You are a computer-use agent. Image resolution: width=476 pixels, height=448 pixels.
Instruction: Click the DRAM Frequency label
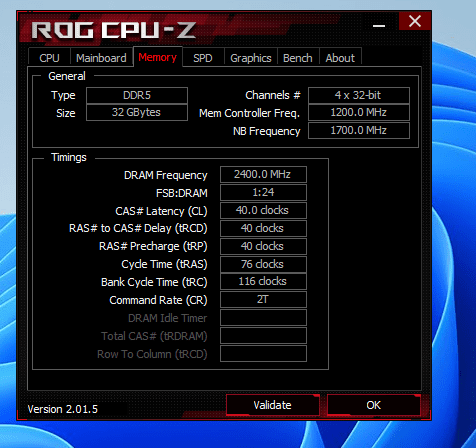[166, 175]
